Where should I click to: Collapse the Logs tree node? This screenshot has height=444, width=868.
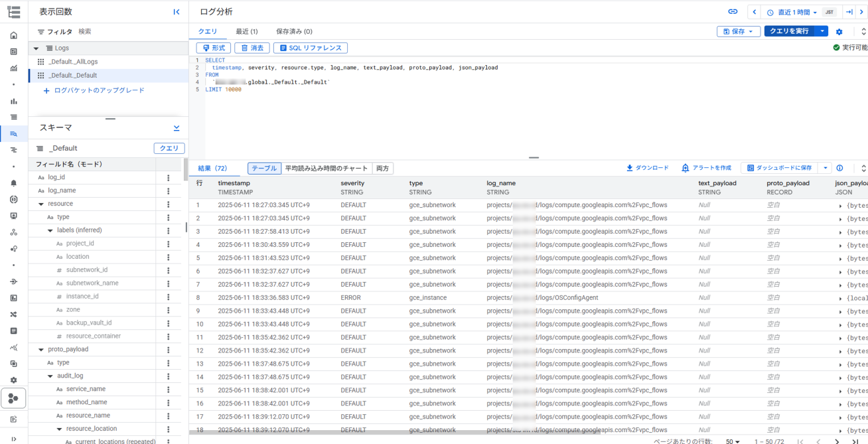(x=36, y=48)
